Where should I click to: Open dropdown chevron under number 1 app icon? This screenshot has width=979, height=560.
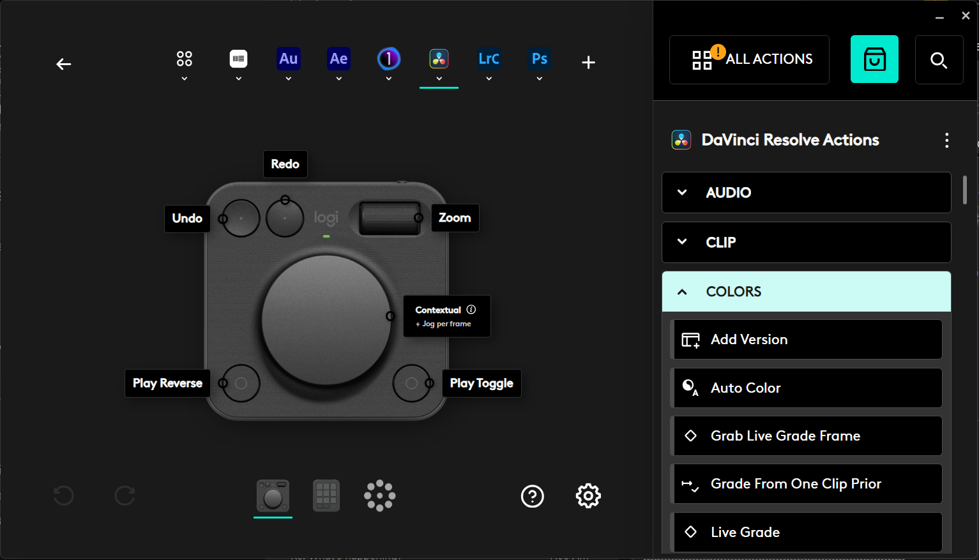pyautogui.click(x=388, y=79)
